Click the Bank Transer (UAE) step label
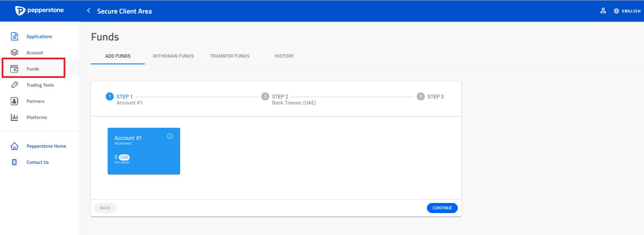This screenshot has width=644, height=235. 294,103
